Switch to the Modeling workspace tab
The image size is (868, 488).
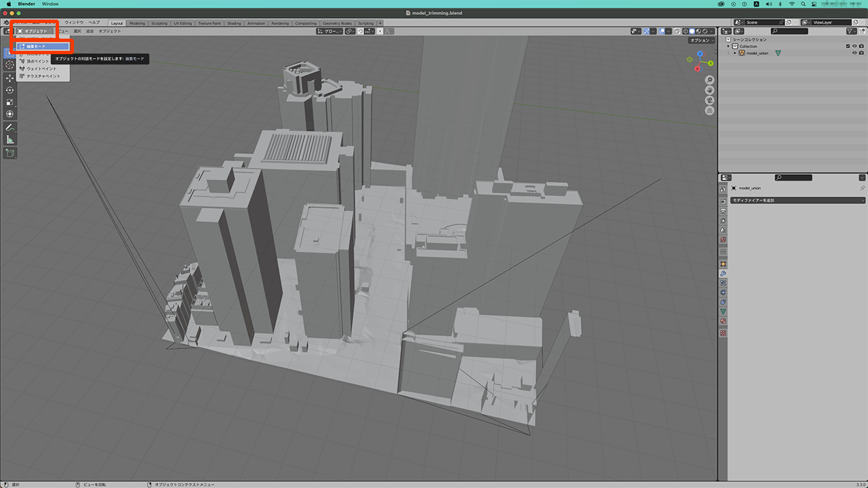pos(137,23)
